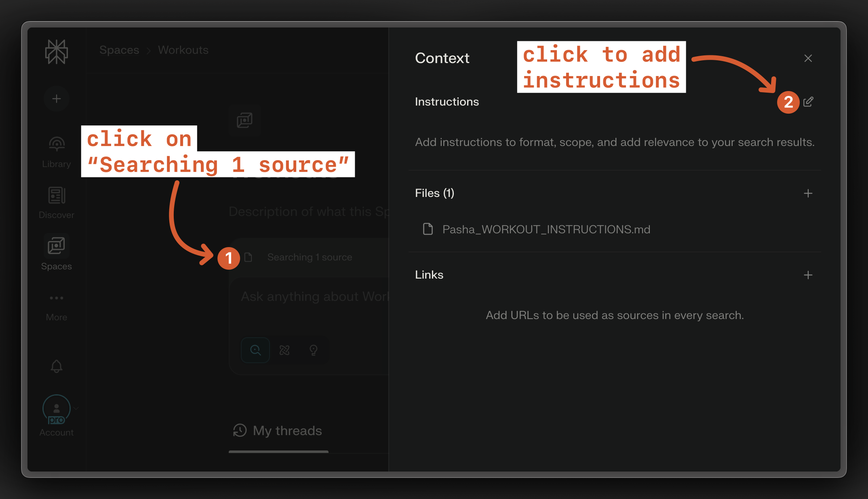Expand Links with the plus control
The image size is (868, 499).
808,275
